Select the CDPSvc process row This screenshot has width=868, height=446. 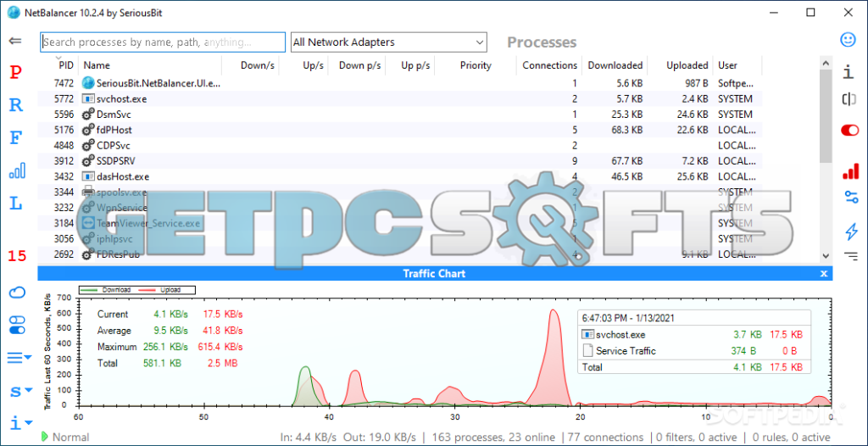pyautogui.click(x=400, y=146)
